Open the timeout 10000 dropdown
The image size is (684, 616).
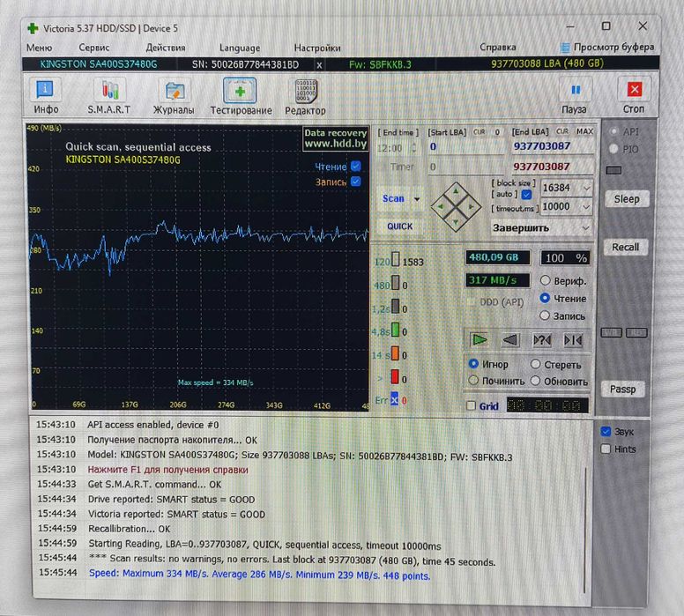[x=587, y=207]
